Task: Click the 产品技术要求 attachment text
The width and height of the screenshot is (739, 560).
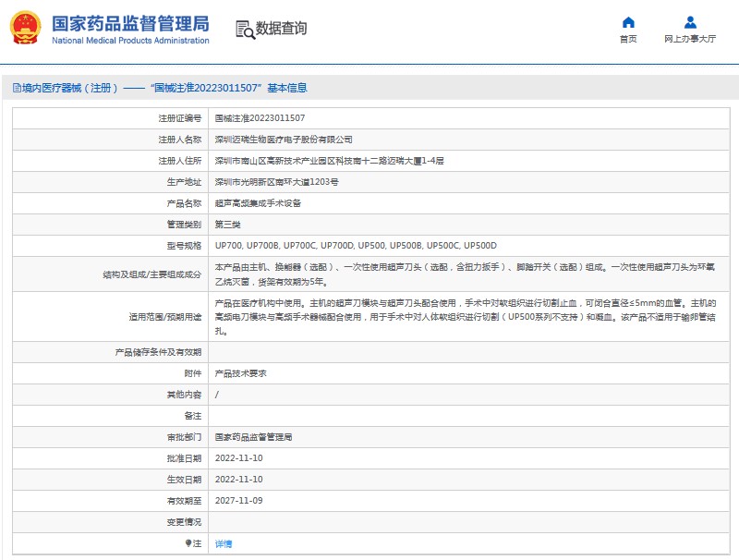Action: (239, 373)
